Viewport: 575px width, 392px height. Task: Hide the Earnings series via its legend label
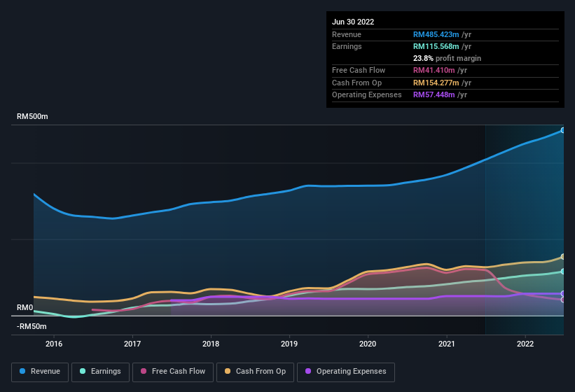point(106,371)
